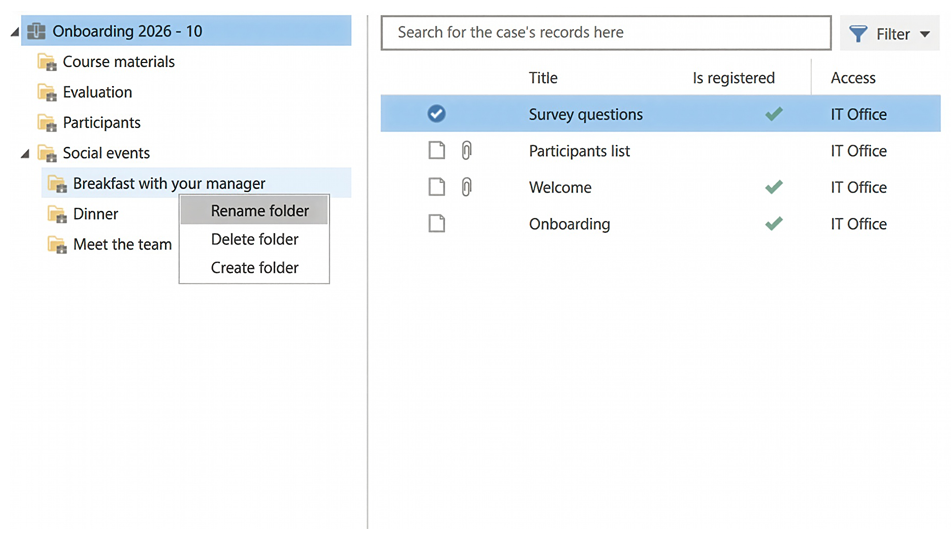Open the Filter dropdown
Viewport: 951px width, 535px height.
point(889,34)
